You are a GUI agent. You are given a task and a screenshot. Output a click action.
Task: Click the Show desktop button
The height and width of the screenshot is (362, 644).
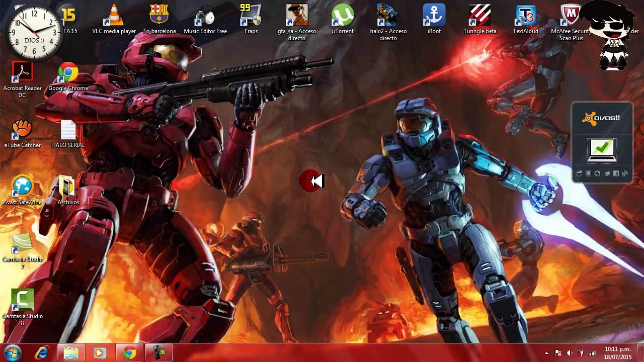(x=640, y=353)
